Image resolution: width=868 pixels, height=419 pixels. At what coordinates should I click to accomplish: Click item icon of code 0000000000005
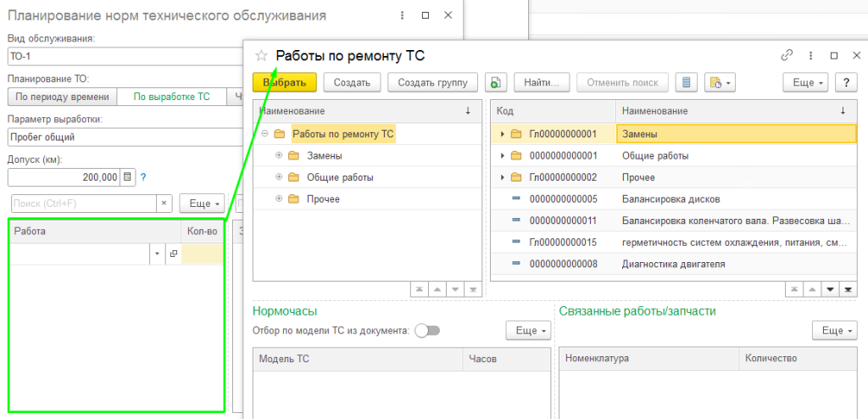click(516, 199)
